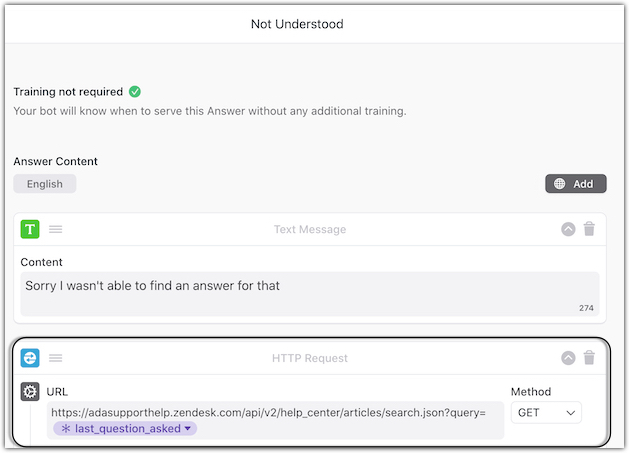
Task: Click the Answer Content heading
Action: [55, 161]
